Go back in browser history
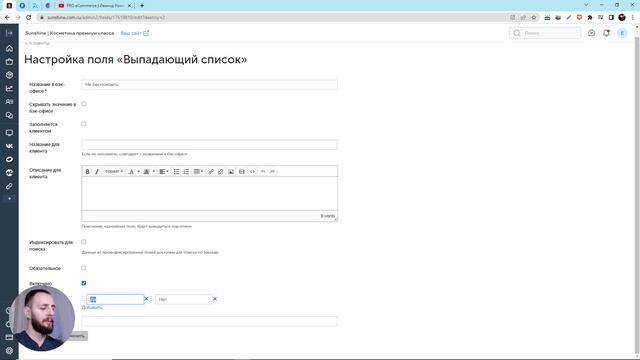Viewport: 640px width, 360px height. 7,18
